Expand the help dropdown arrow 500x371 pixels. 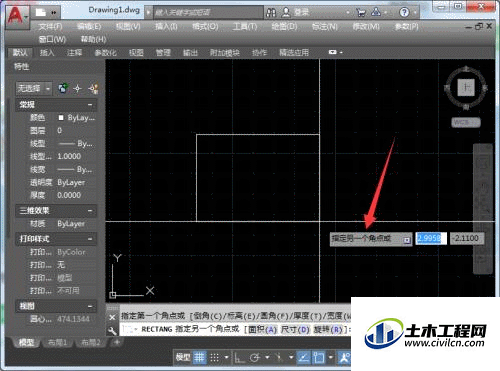415,13
